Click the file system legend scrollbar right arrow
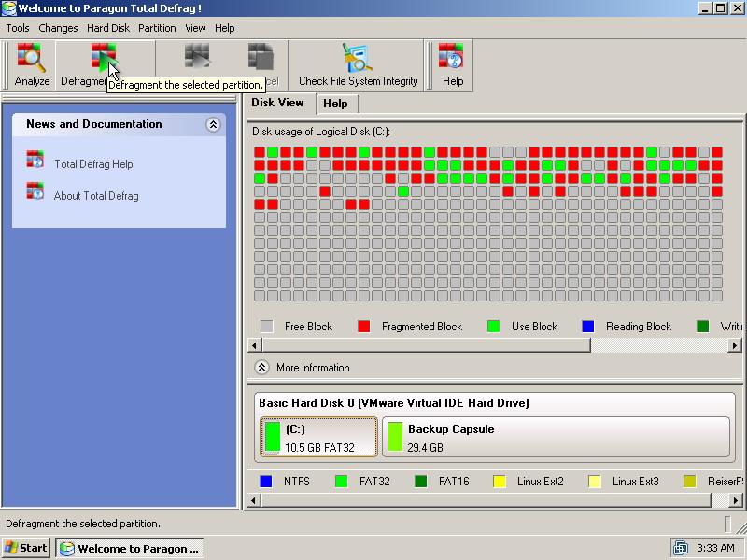Viewport: 747px width, 560px height. 735,500
